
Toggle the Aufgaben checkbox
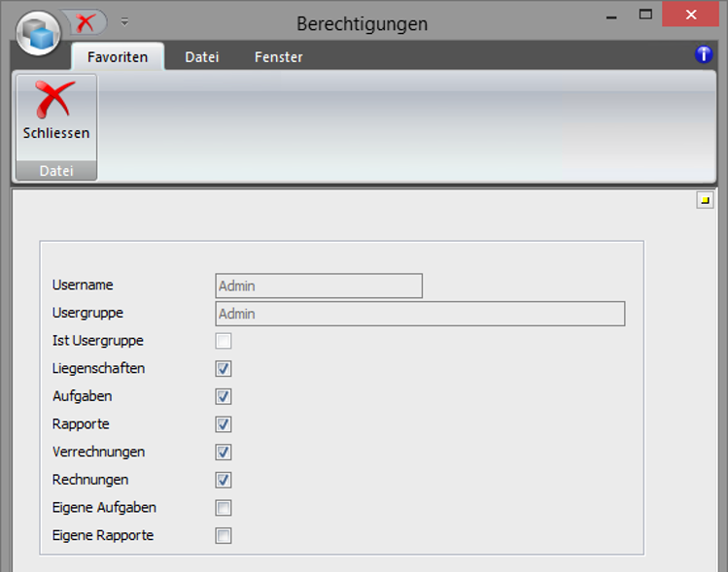tap(224, 396)
